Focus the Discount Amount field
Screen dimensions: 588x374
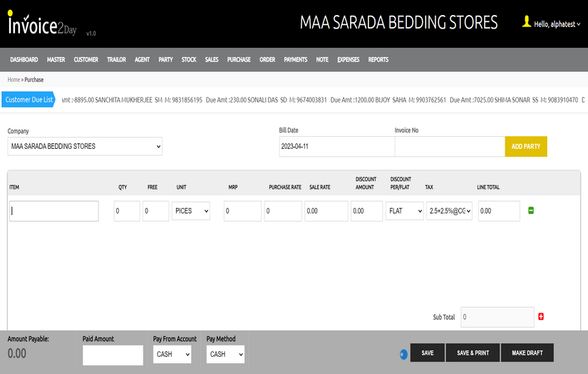(x=367, y=211)
